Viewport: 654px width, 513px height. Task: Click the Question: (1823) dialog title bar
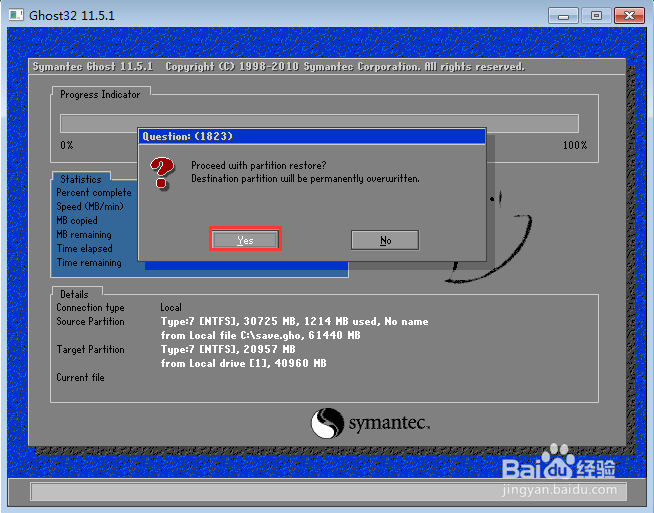(x=312, y=136)
